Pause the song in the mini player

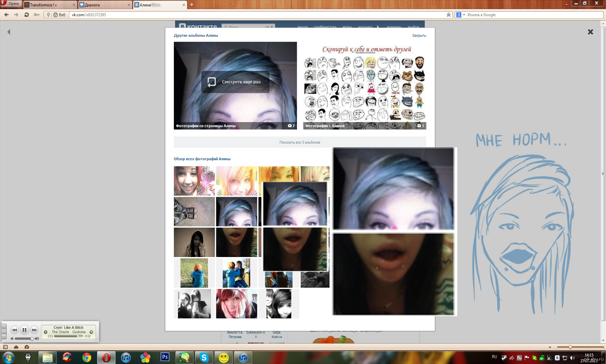click(x=24, y=330)
